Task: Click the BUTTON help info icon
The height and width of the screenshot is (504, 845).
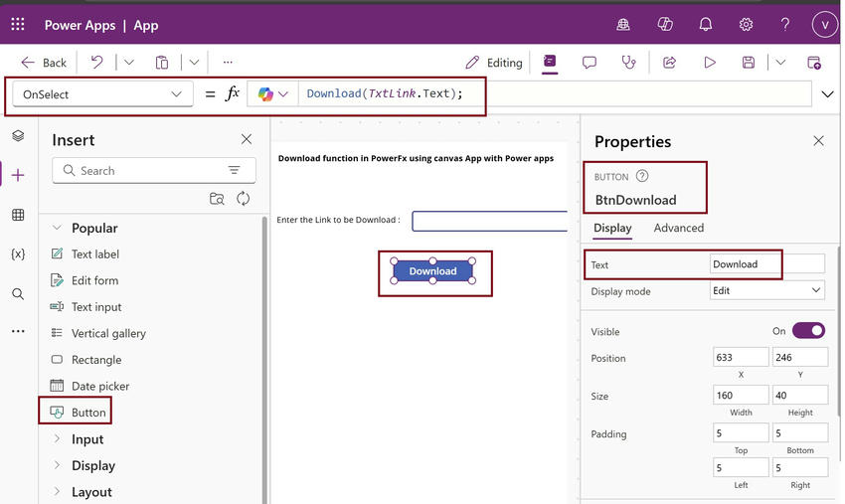Action: pyautogui.click(x=642, y=176)
